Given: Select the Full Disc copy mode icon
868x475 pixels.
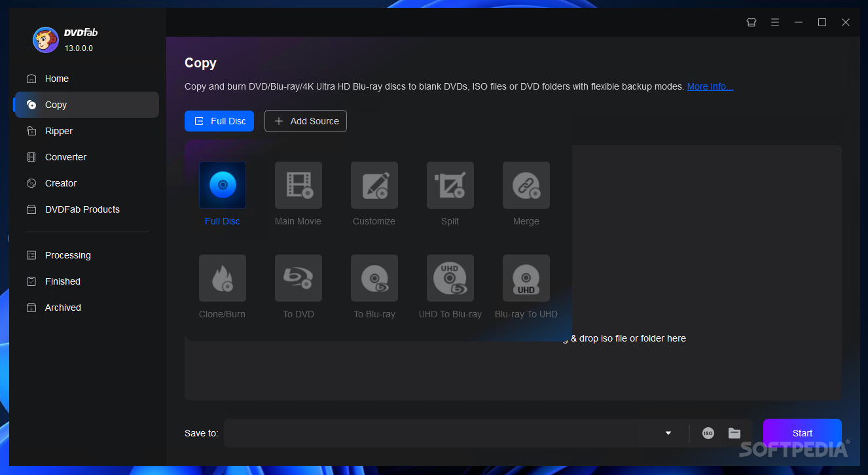Looking at the screenshot, I should pos(223,185).
